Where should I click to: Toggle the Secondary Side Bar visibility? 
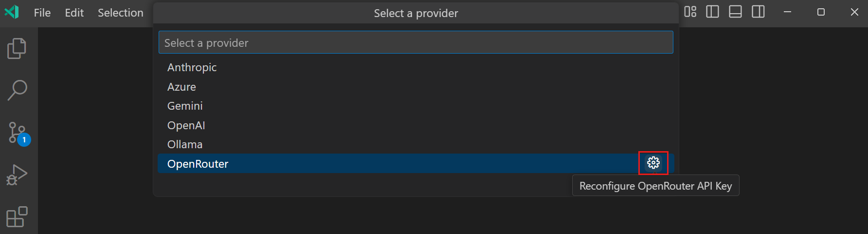coord(758,12)
